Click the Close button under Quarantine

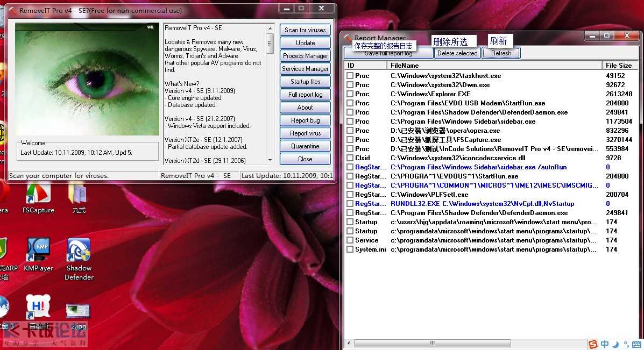coord(305,159)
